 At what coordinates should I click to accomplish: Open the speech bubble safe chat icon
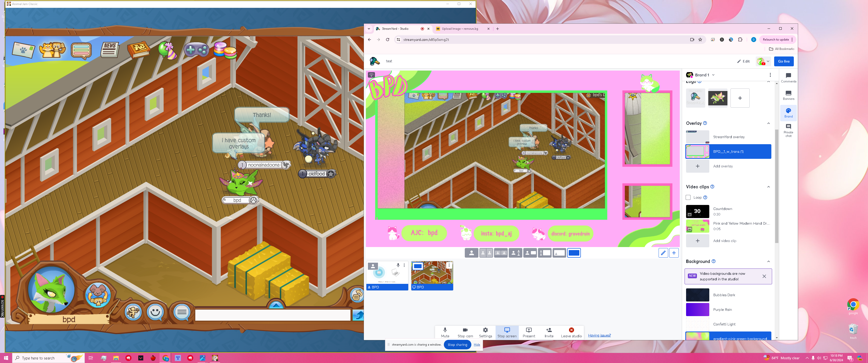(182, 313)
